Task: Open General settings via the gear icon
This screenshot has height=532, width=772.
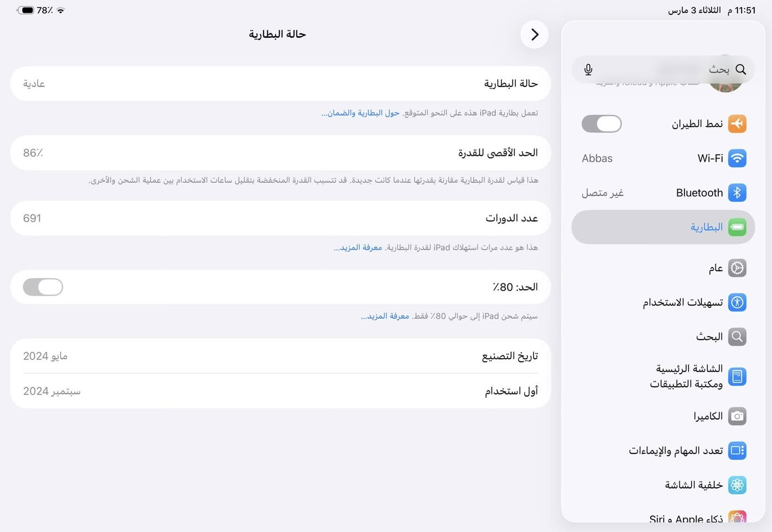Action: pos(737,268)
